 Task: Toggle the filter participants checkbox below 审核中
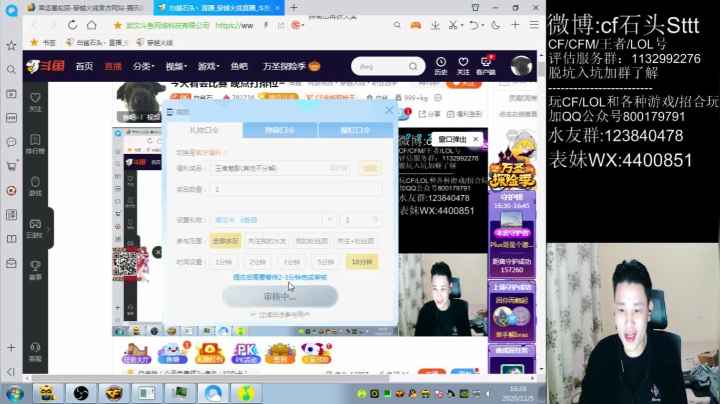pos(253,314)
